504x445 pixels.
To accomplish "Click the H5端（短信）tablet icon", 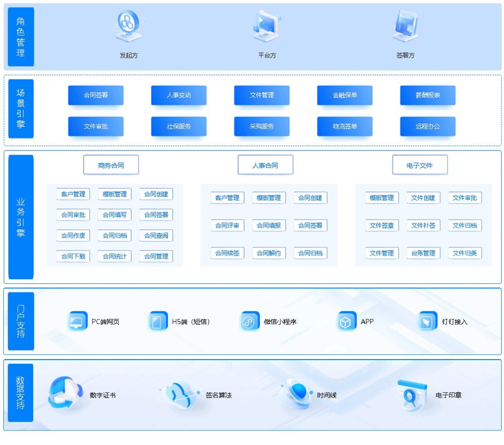I will (158, 321).
